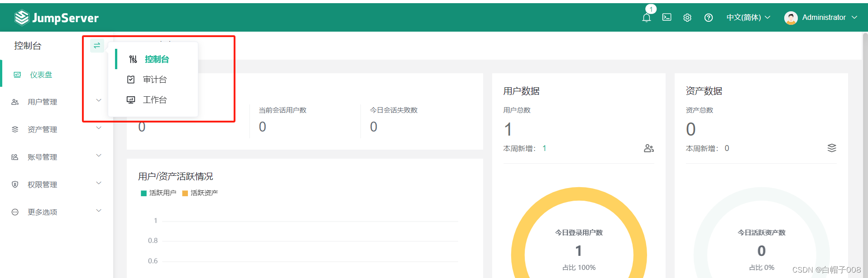
Task: Click the Administrator avatar
Action: click(x=791, y=18)
